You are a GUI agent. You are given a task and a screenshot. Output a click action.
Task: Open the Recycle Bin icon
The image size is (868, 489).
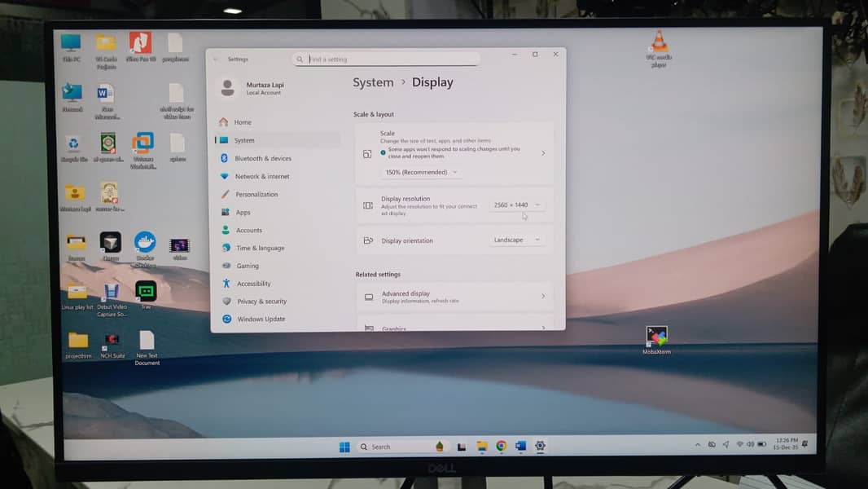(73, 144)
